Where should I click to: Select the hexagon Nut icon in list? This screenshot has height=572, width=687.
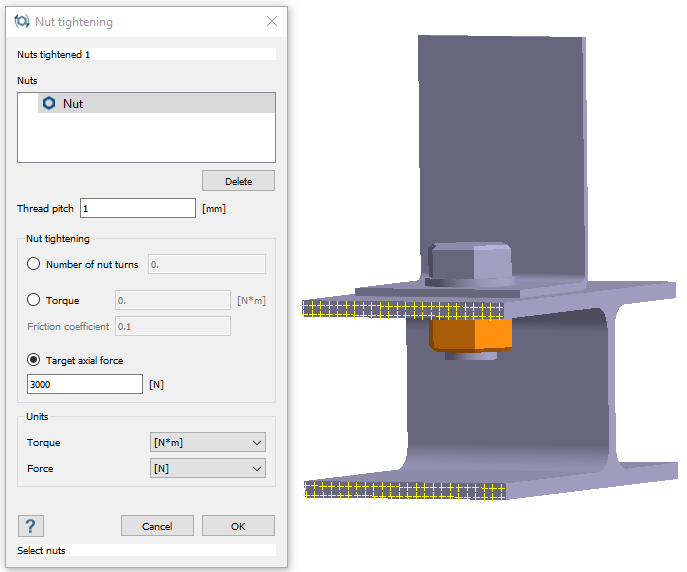49,103
